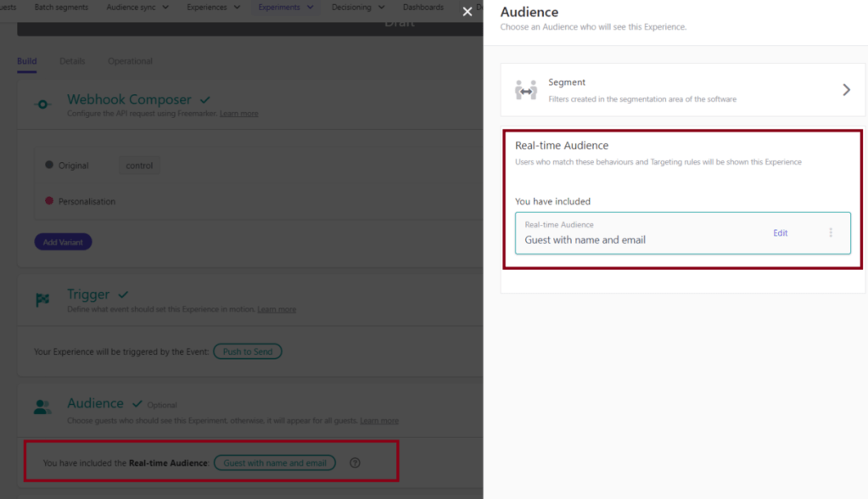Open the Decisioning dropdown menu
This screenshot has width=868, height=499.
[357, 8]
